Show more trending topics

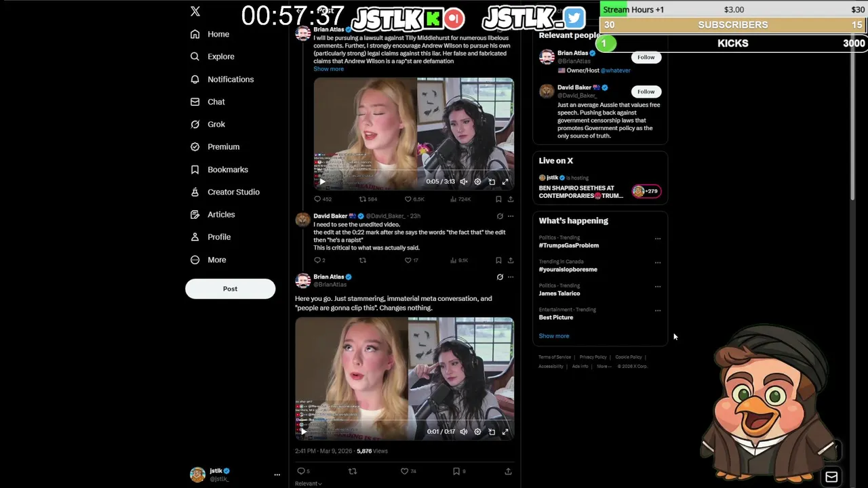[554, 336]
